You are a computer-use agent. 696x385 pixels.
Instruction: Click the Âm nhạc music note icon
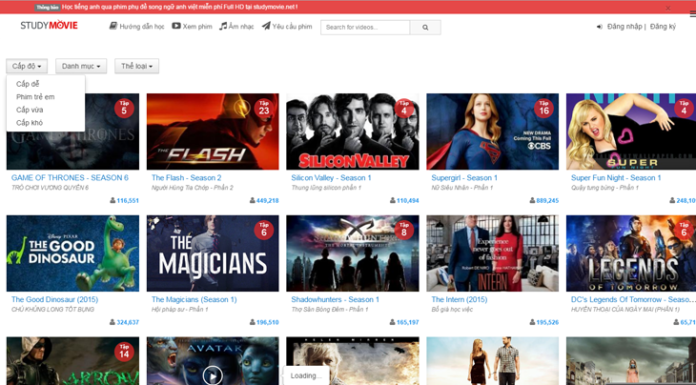click(223, 26)
